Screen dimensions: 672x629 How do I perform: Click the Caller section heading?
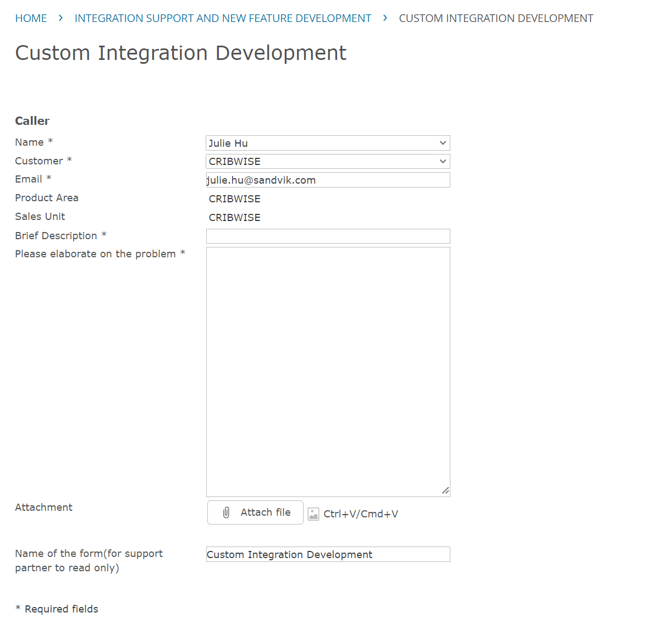coord(32,121)
